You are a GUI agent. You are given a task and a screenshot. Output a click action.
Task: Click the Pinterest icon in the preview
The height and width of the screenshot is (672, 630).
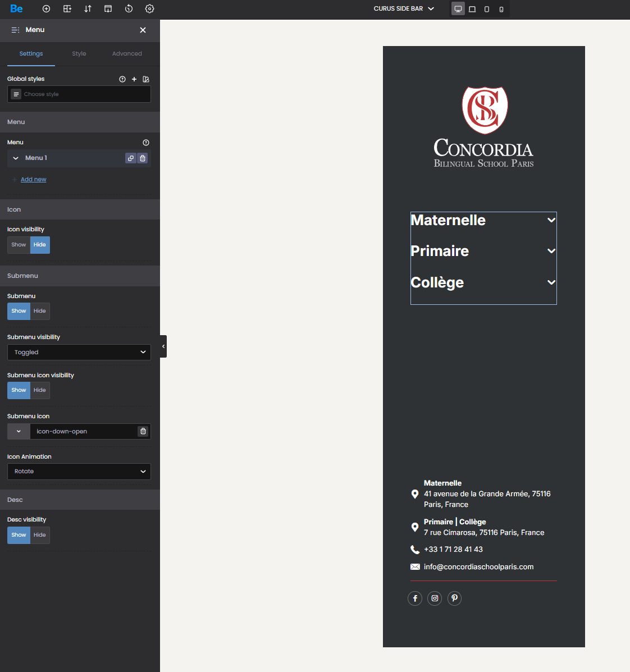pos(454,598)
